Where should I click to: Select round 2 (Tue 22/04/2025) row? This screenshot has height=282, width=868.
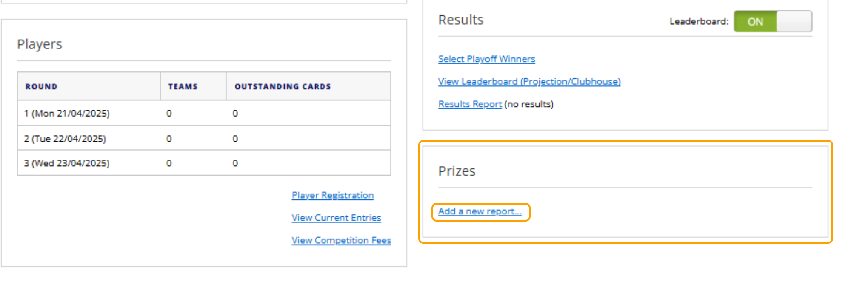coord(65,139)
